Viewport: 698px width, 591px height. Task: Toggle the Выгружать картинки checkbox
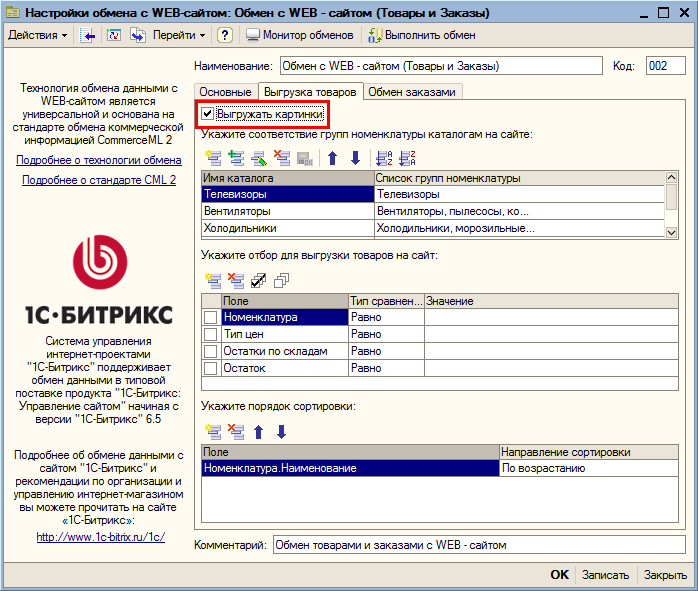[x=207, y=114]
